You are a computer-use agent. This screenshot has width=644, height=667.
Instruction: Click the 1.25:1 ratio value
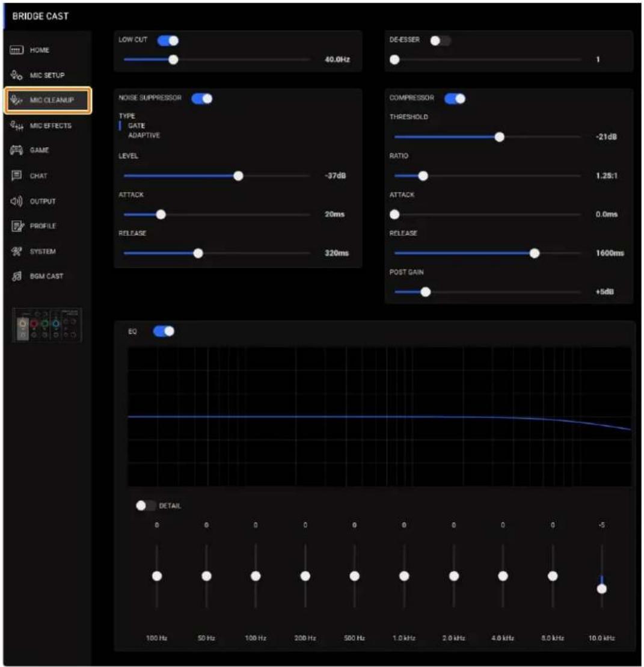(607, 176)
